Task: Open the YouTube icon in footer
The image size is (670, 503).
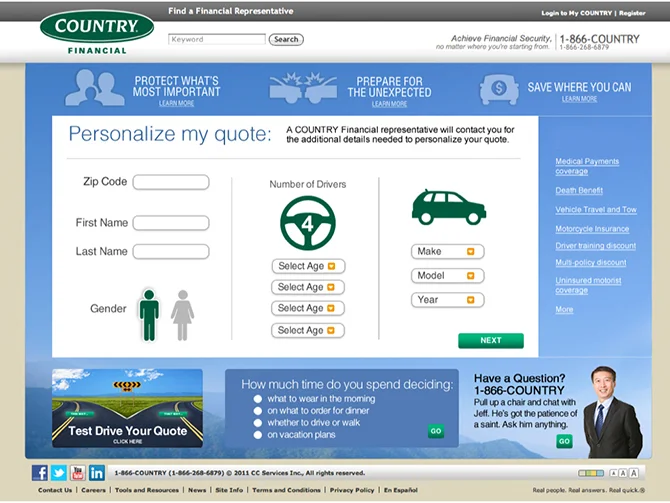Action: point(77,473)
